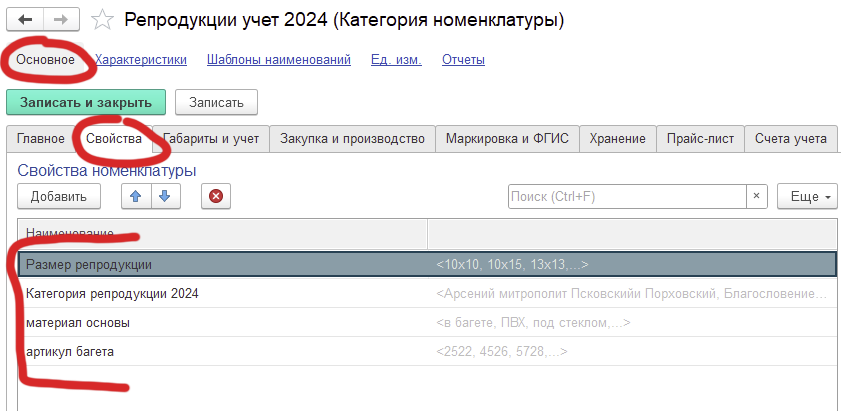The height and width of the screenshot is (411, 841).
Task: Click the Добавить button
Action: tap(58, 197)
